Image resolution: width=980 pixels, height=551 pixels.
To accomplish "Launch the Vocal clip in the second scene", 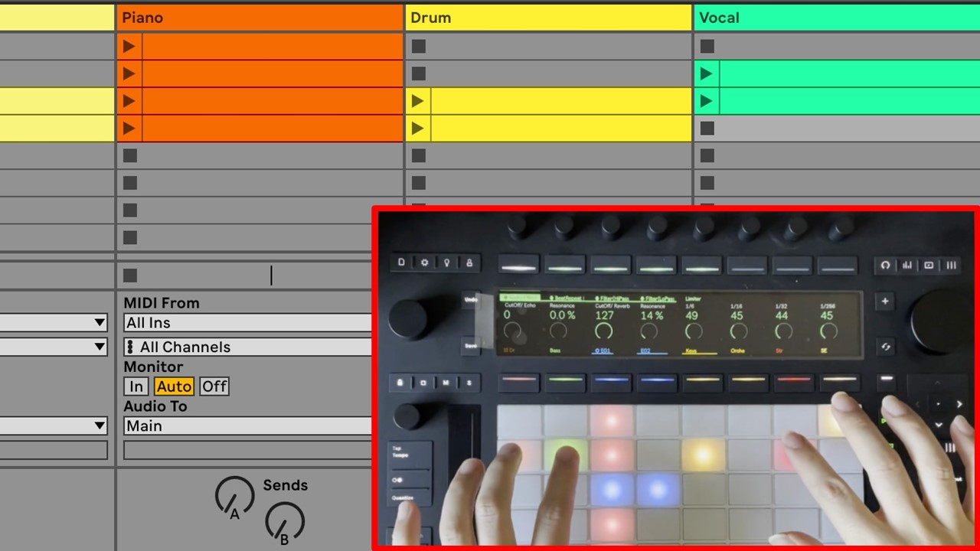I will 707,73.
